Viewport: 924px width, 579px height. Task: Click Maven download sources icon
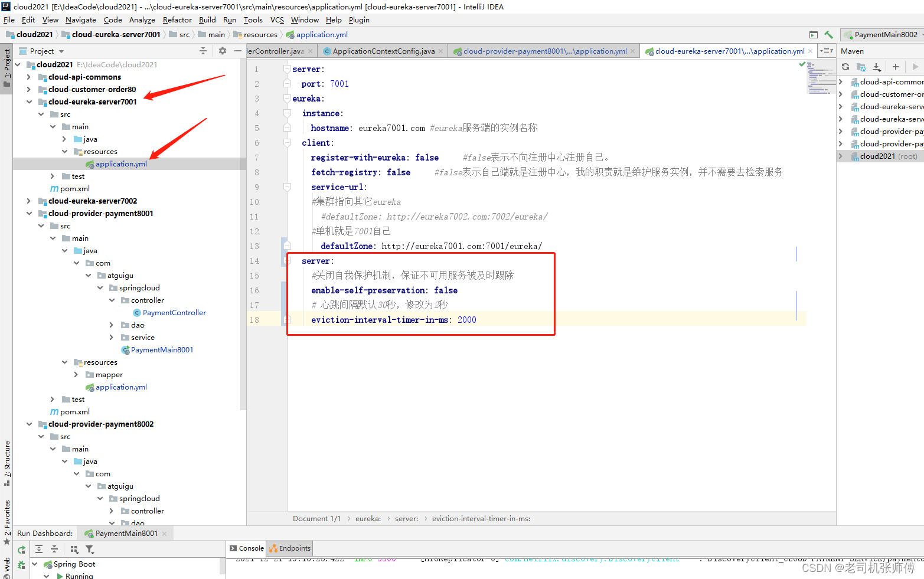877,67
